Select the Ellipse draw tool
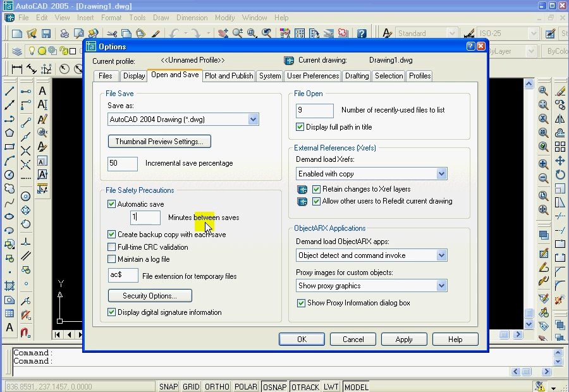This screenshot has height=392, width=569. coord(9,216)
